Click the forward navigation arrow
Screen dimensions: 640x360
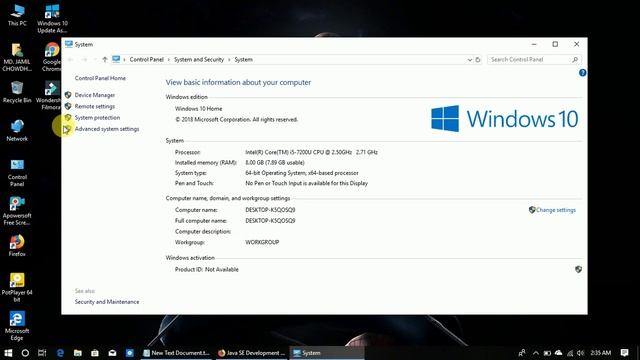point(84,60)
